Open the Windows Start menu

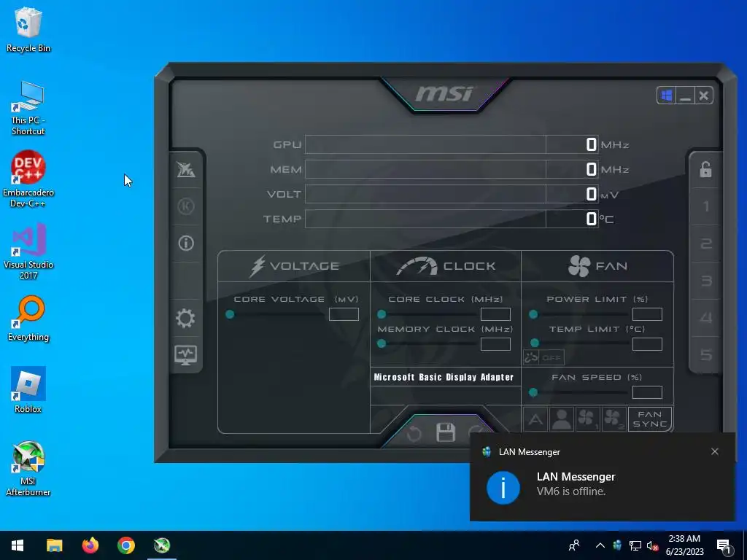pyautogui.click(x=18, y=545)
